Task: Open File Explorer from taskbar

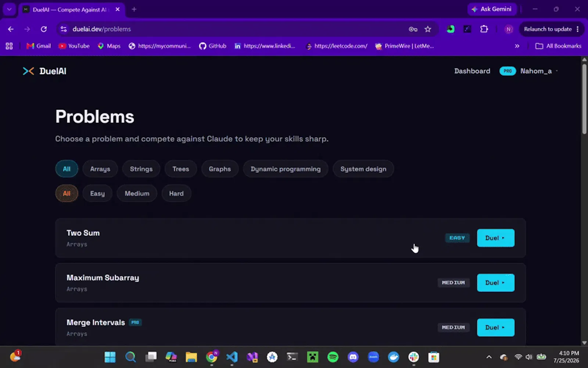Action: (x=191, y=357)
